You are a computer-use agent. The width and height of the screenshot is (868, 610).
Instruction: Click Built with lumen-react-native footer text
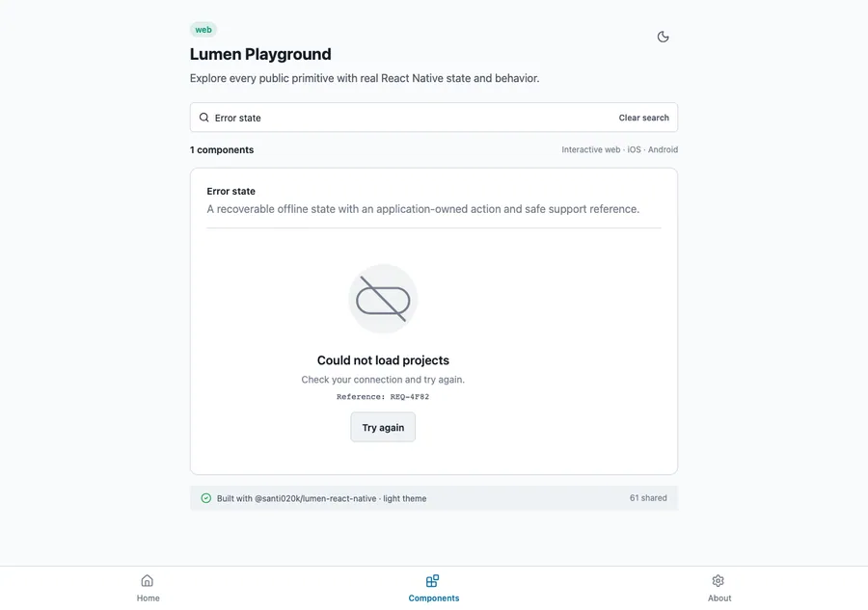point(321,498)
